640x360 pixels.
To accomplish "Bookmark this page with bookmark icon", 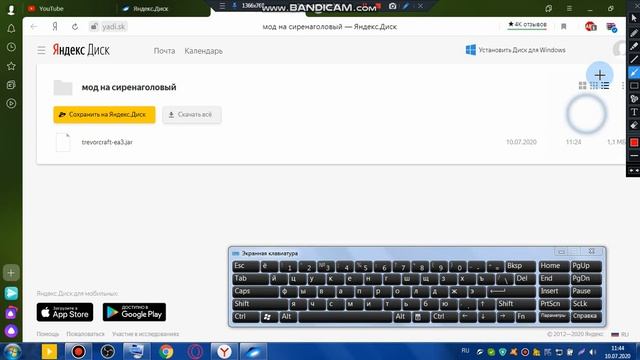I will 564,27.
